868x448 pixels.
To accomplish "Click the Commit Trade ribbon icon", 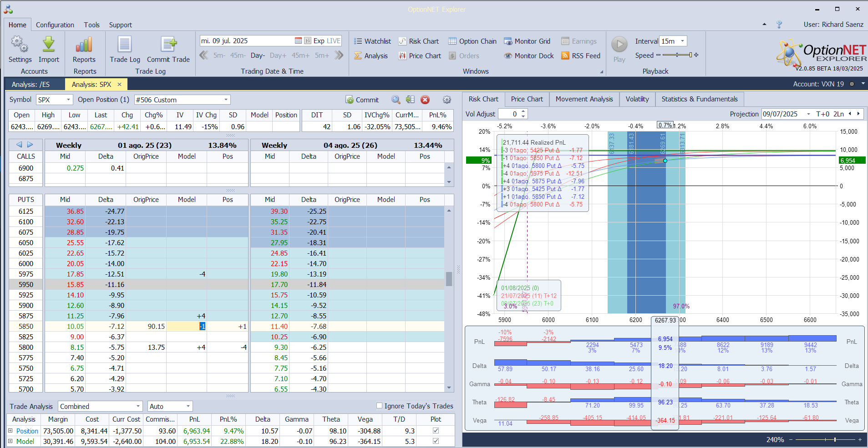I will [x=168, y=44].
